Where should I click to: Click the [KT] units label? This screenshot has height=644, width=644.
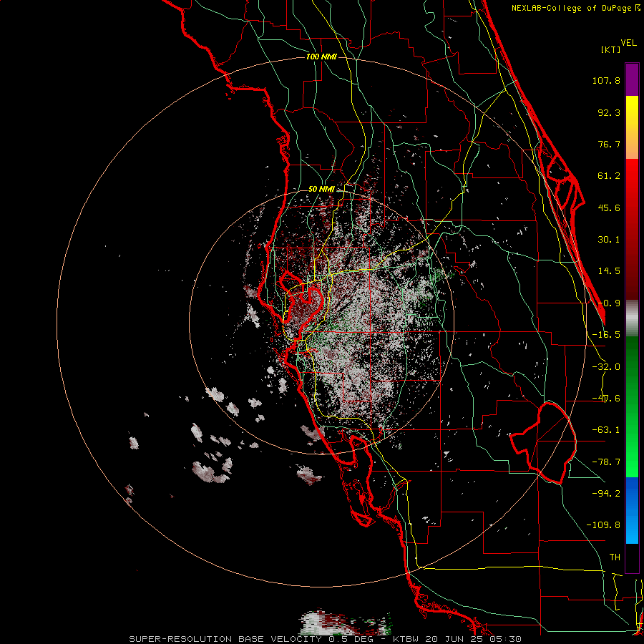[611, 49]
